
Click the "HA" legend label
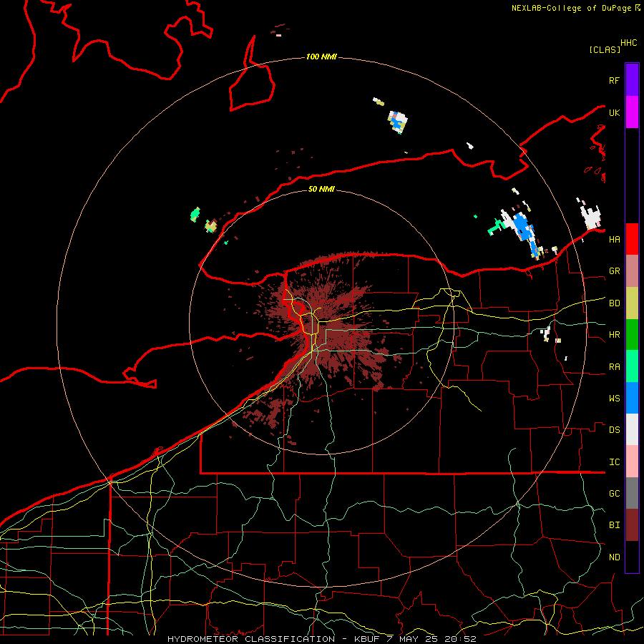(x=615, y=240)
